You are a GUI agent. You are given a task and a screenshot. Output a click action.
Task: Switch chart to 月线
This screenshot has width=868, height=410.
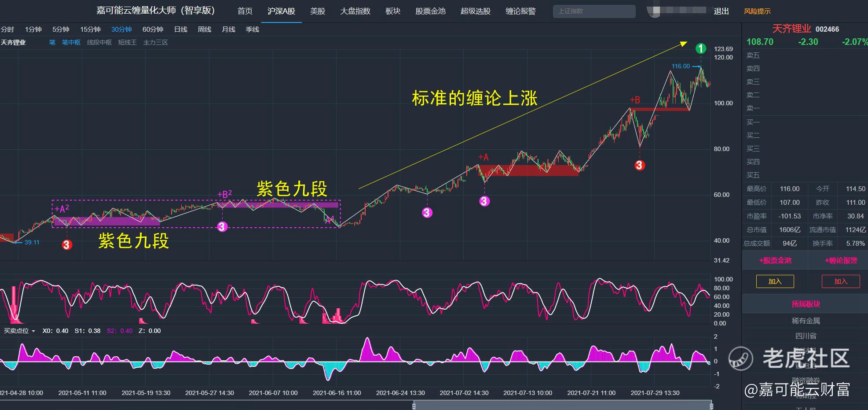tap(228, 30)
